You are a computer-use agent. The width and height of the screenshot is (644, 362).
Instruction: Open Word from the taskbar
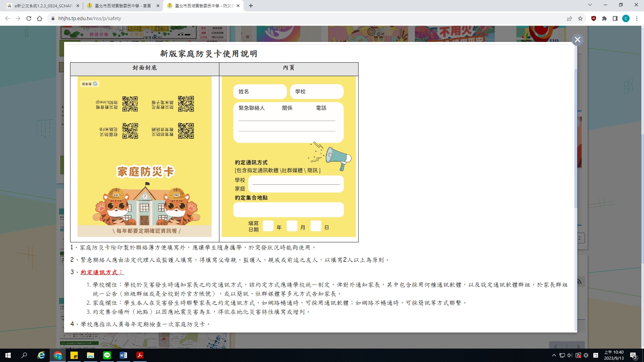pyautogui.click(x=123, y=355)
